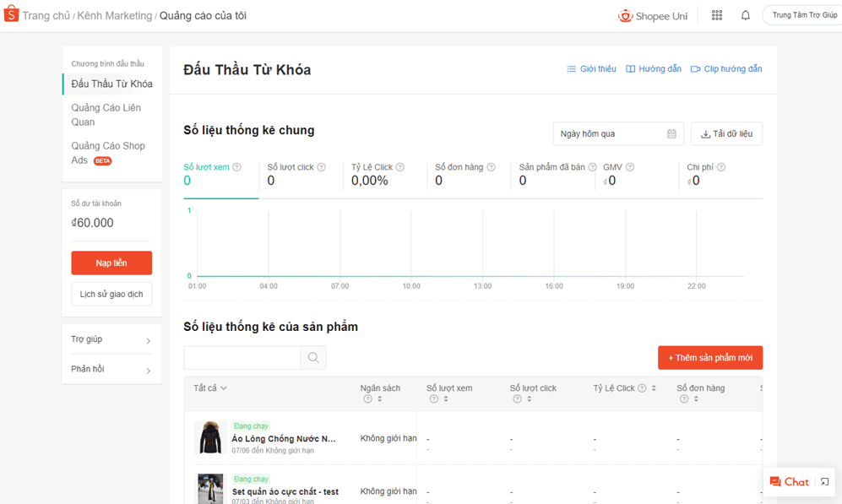Image resolution: width=842 pixels, height=504 pixels.
Task: Click the product search input field
Action: (242, 357)
